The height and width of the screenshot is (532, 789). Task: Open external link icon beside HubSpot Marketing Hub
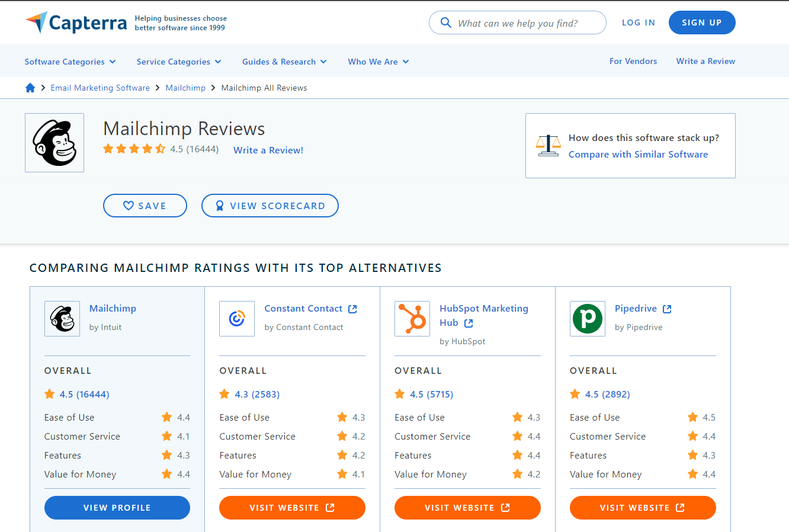(x=469, y=323)
